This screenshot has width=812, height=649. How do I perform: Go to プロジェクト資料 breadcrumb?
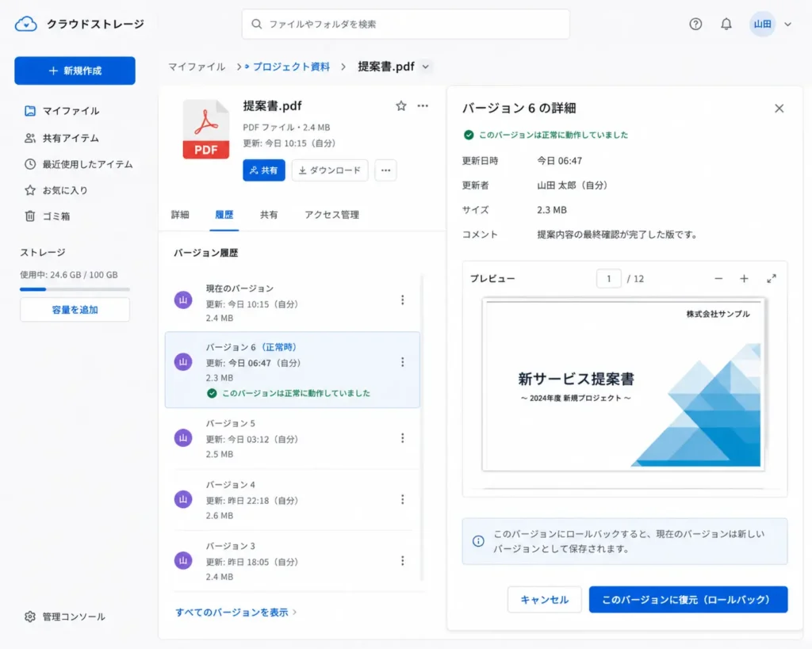291,67
